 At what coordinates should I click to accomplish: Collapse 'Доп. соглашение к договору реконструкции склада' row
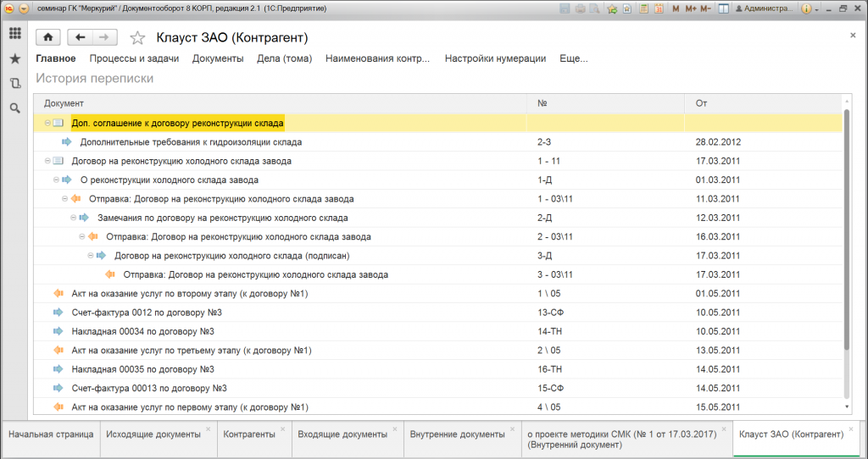pos(47,124)
